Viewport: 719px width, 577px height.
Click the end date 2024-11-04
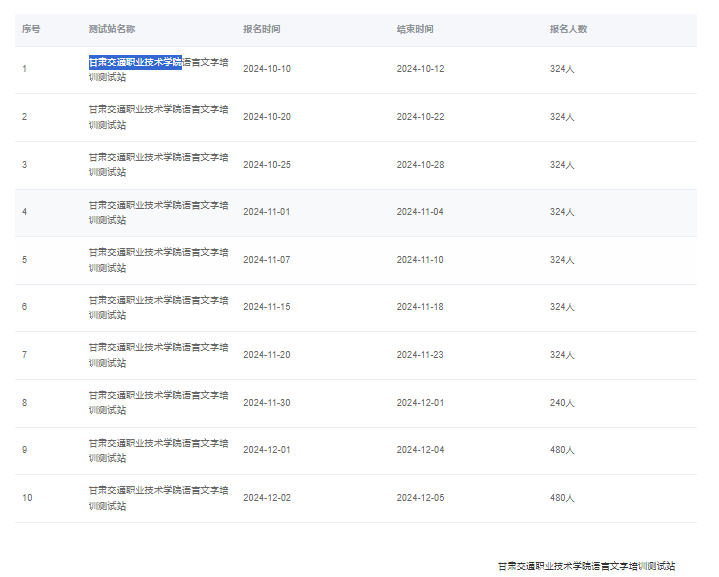coord(420,212)
